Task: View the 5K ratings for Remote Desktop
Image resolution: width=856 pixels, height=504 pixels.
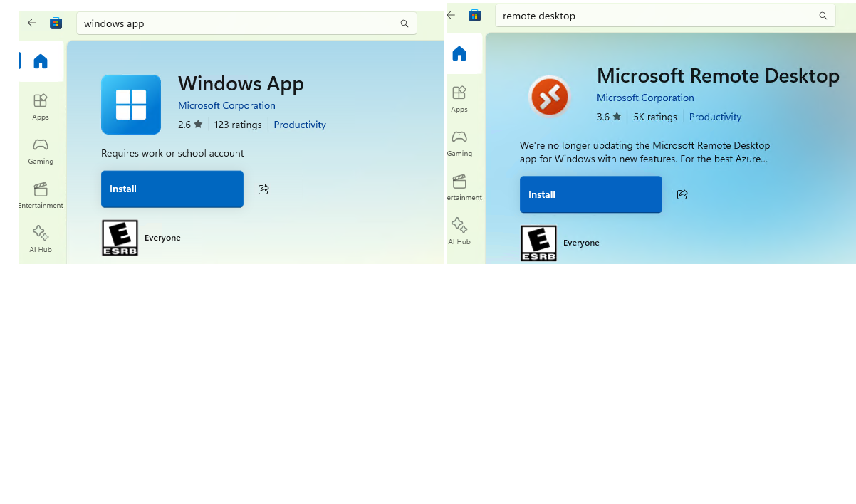Action: [x=654, y=117]
